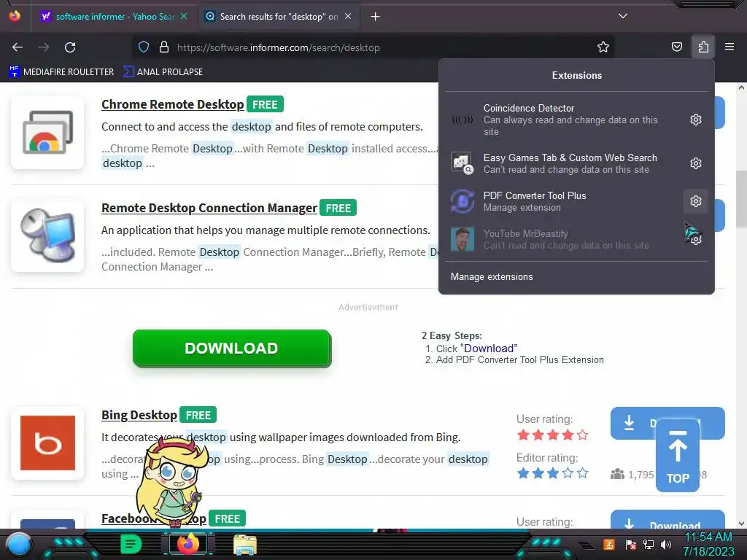Click the Manage extensions menu entry
Image resolution: width=747 pixels, height=560 pixels.
(x=576, y=276)
